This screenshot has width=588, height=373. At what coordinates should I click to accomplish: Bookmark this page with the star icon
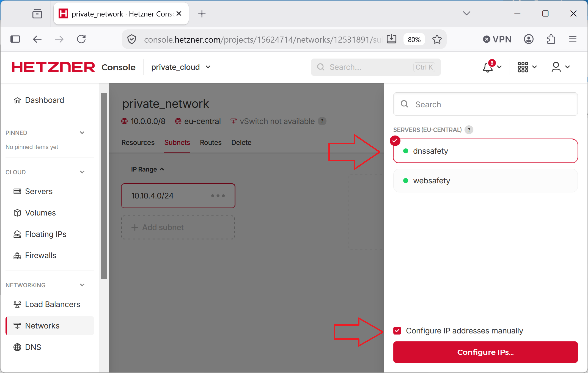437,39
